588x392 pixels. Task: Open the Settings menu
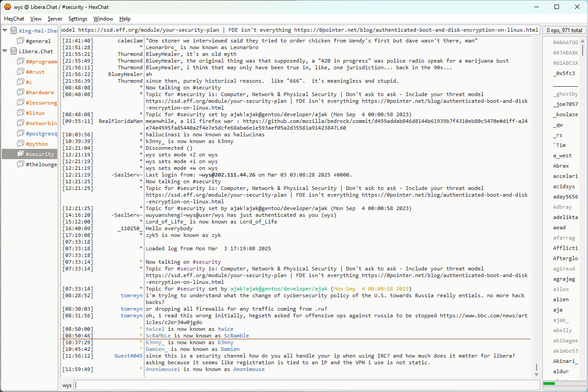[x=78, y=19]
